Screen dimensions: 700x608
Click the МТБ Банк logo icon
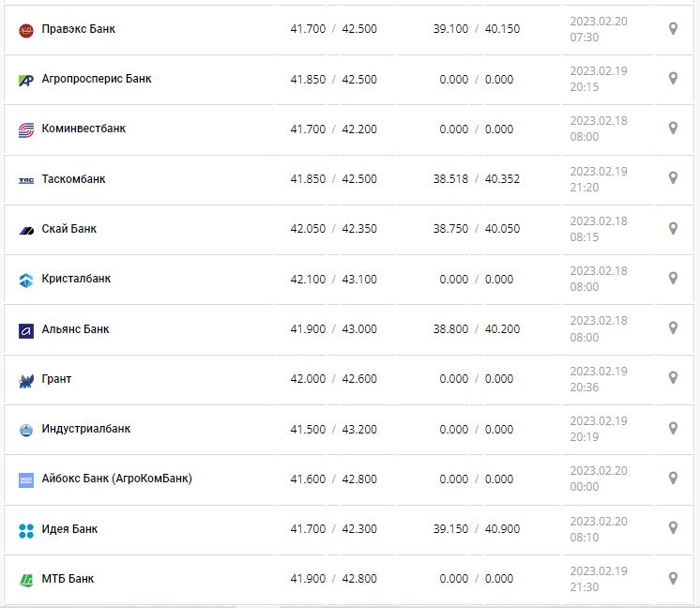(x=26, y=580)
